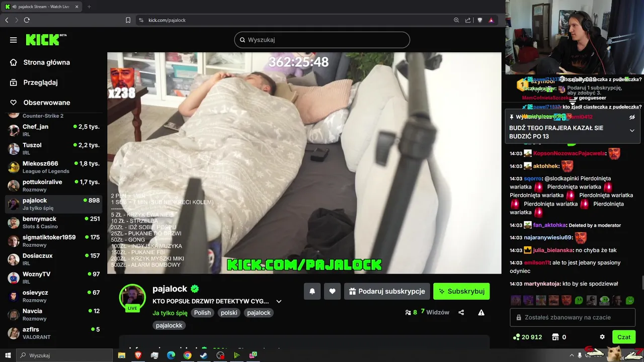Open the Brave Rewards triangle icon

(491, 20)
